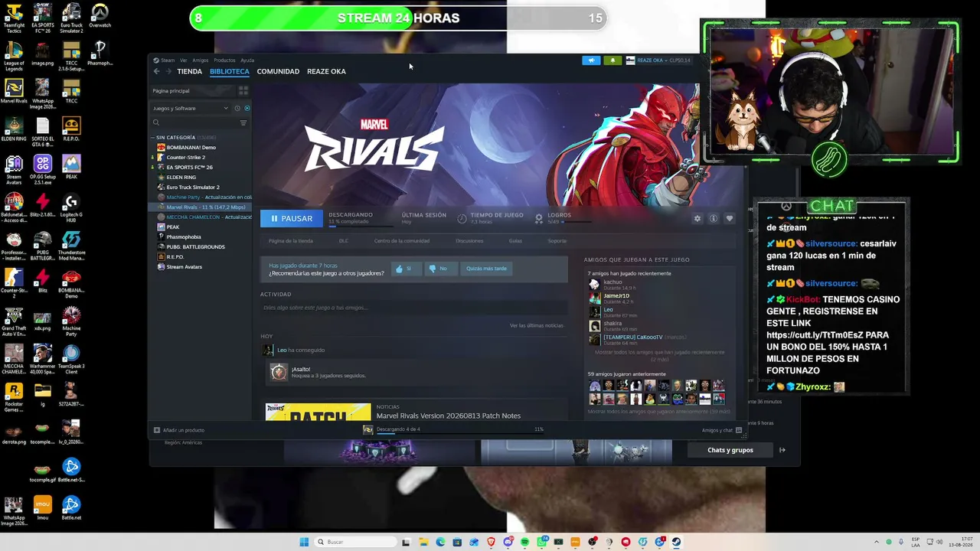980x551 pixels.
Task: Open the COMUNIDAD tab
Action: (x=278, y=71)
